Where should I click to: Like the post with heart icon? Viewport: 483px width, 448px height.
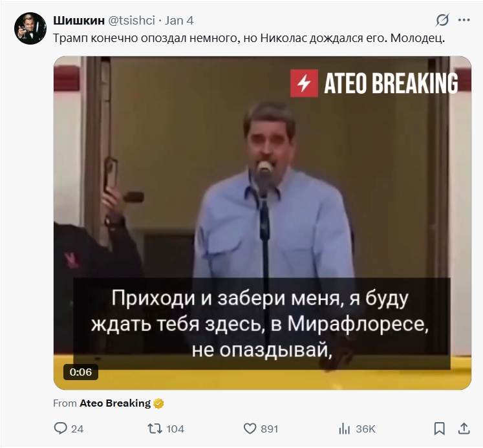tap(250, 429)
